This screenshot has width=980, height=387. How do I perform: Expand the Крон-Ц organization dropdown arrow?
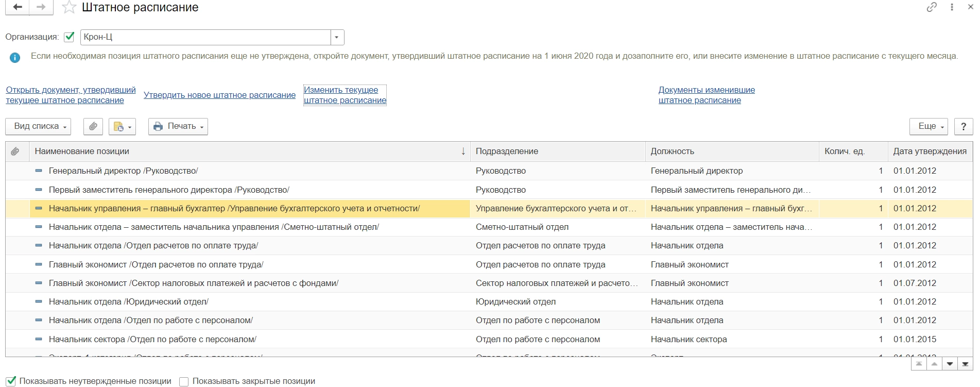pyautogui.click(x=337, y=37)
